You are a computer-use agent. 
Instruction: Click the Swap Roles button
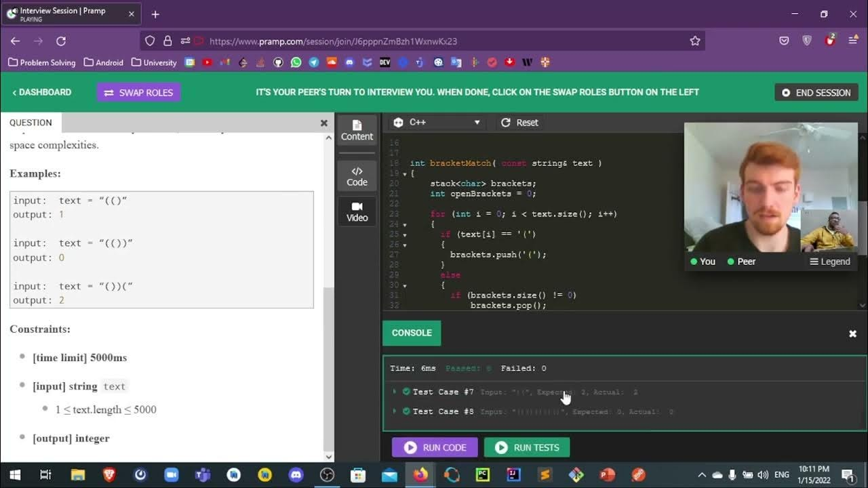pyautogui.click(x=139, y=92)
